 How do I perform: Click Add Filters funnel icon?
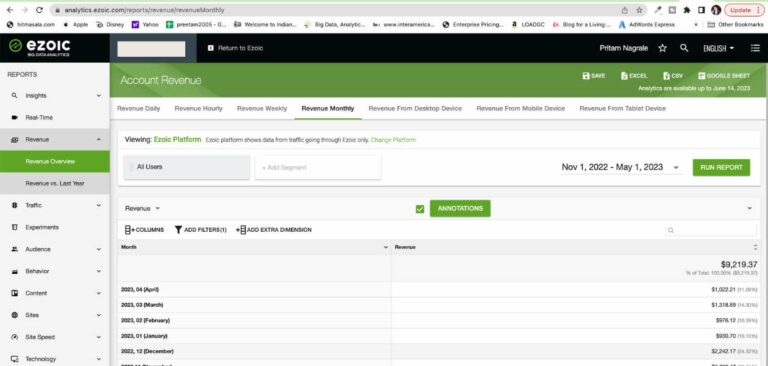(x=178, y=230)
